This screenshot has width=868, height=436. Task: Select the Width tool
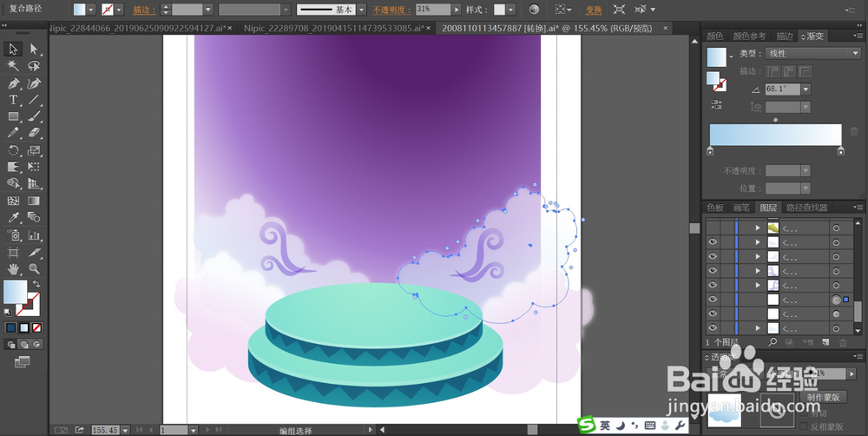pos(13,167)
